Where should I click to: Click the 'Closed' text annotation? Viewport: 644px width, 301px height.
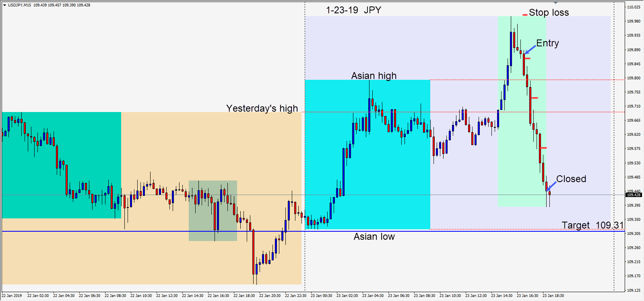point(571,179)
